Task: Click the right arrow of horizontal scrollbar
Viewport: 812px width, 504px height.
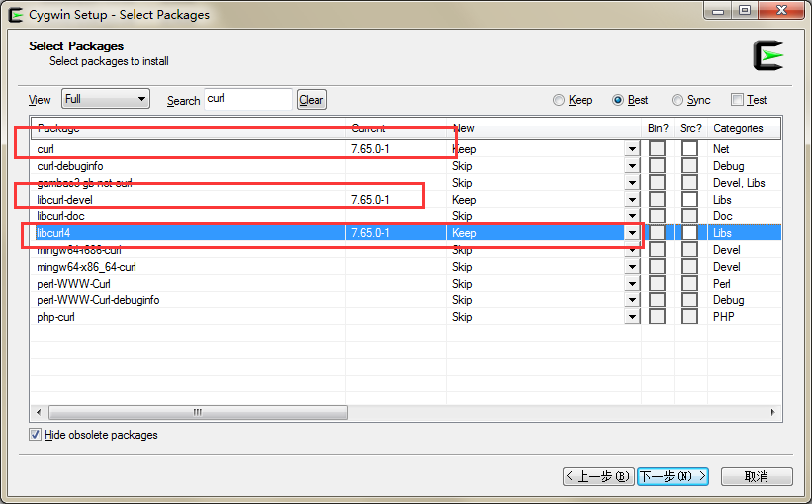Action: tap(772, 412)
